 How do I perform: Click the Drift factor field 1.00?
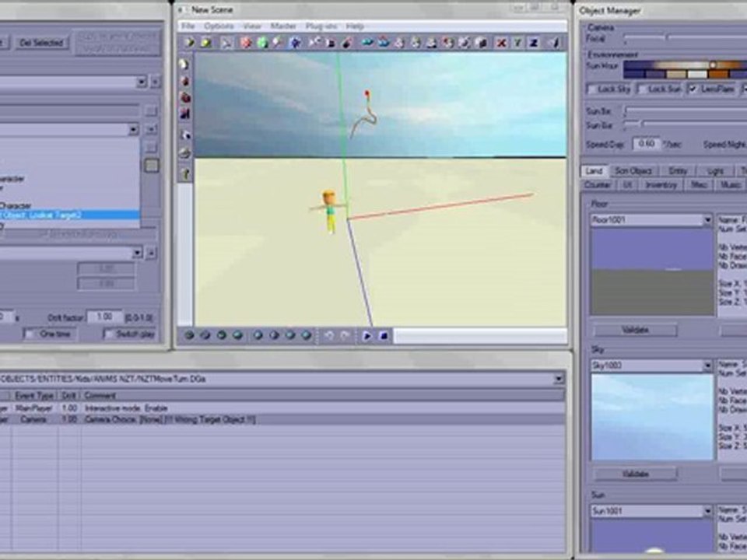pyautogui.click(x=104, y=317)
